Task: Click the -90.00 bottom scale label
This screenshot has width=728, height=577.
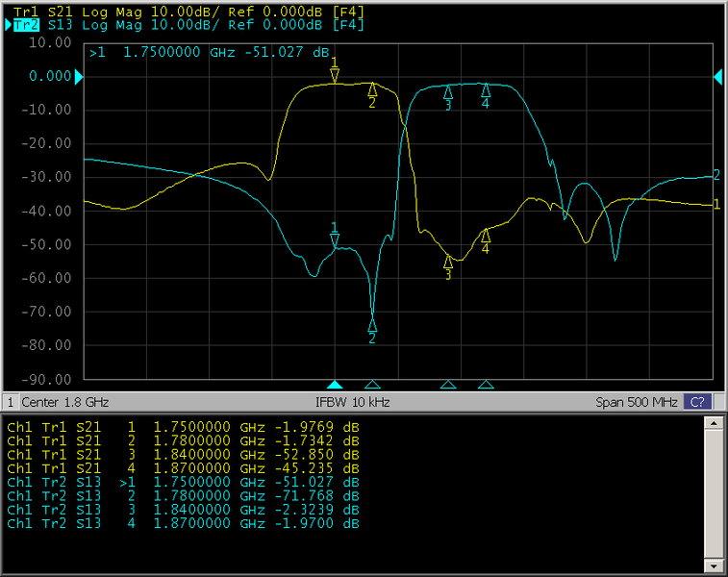Action: [46, 379]
